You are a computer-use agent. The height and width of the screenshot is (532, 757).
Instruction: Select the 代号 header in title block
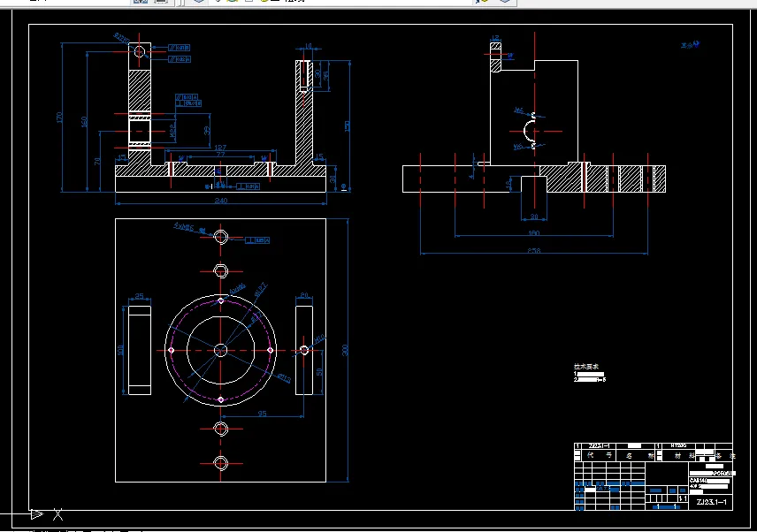tap(599, 455)
